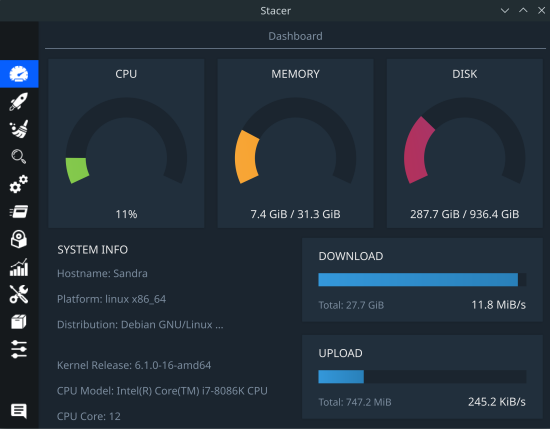This screenshot has height=429, width=550.
Task: Click 'Platform: linux x86_64' line
Action: 112,299
